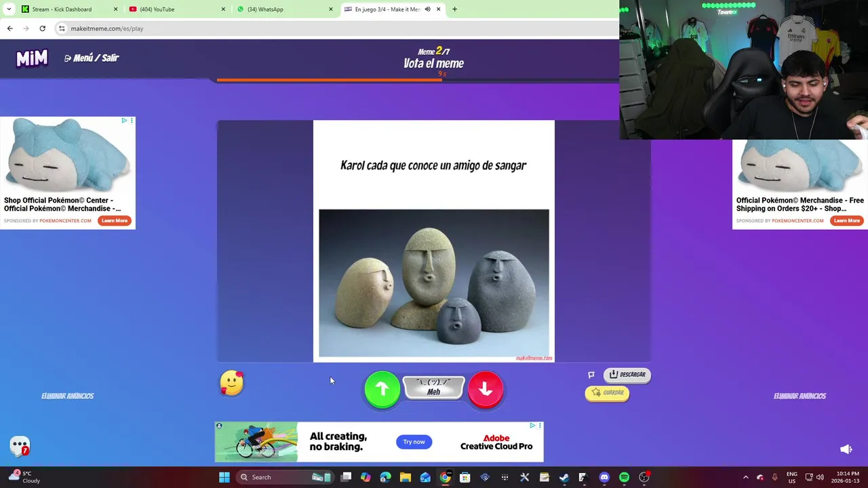
Task: Download the meme with Descargar
Action: click(x=627, y=374)
